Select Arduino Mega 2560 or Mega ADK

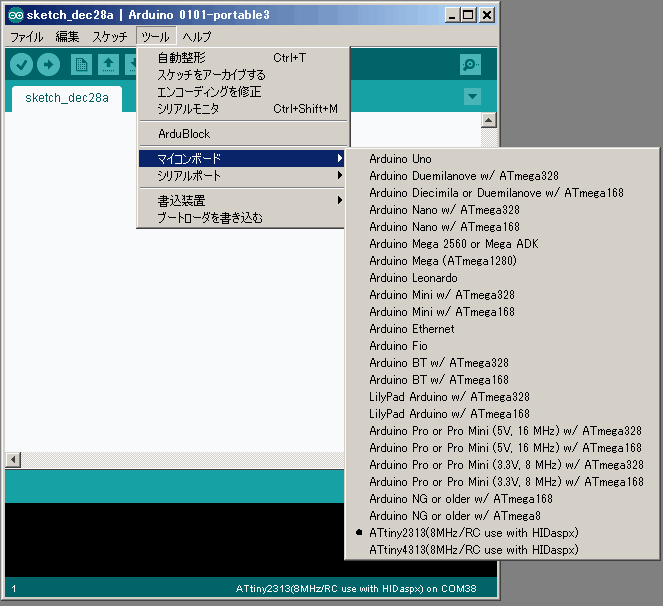(502, 244)
